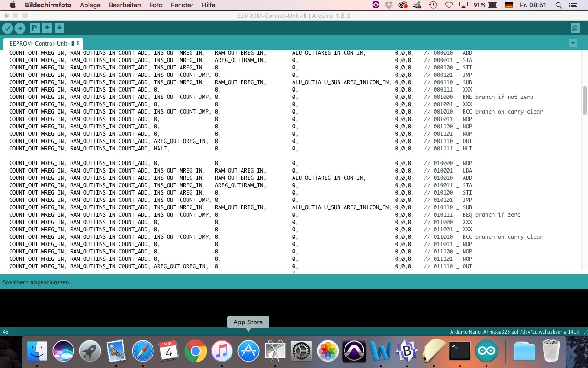Open a sketch with the Open icon
Viewport: 588px width, 368px height.
click(47, 29)
